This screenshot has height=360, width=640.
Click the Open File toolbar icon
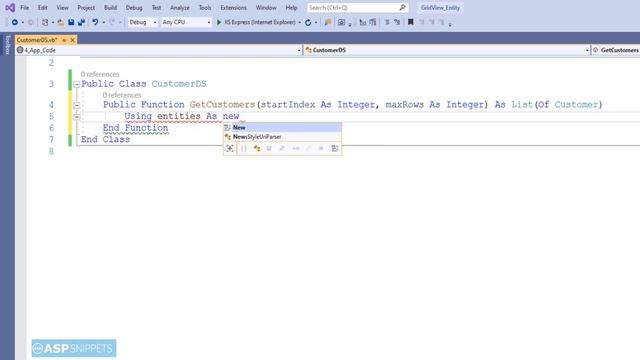60,22
